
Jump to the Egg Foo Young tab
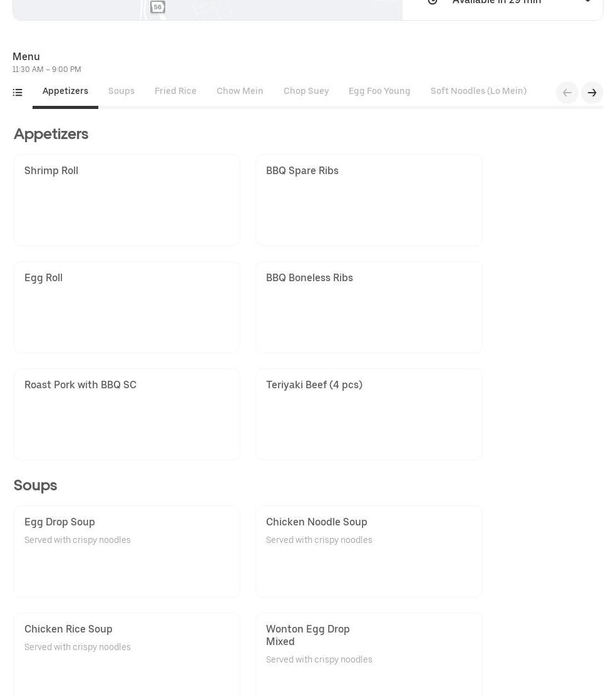tap(379, 91)
